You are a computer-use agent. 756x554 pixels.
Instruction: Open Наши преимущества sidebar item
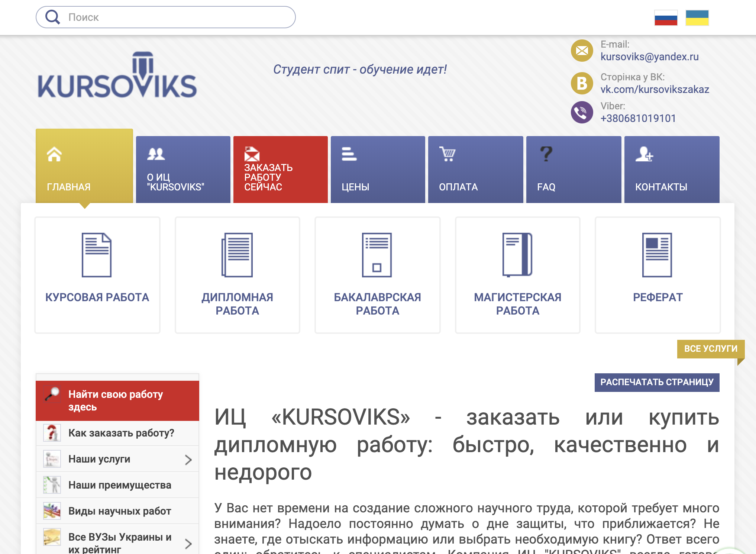pyautogui.click(x=117, y=485)
